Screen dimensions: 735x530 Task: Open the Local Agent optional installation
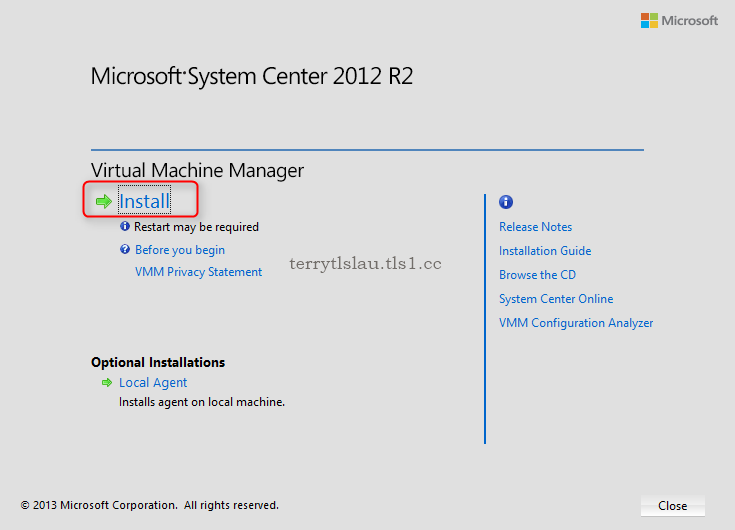coord(153,382)
